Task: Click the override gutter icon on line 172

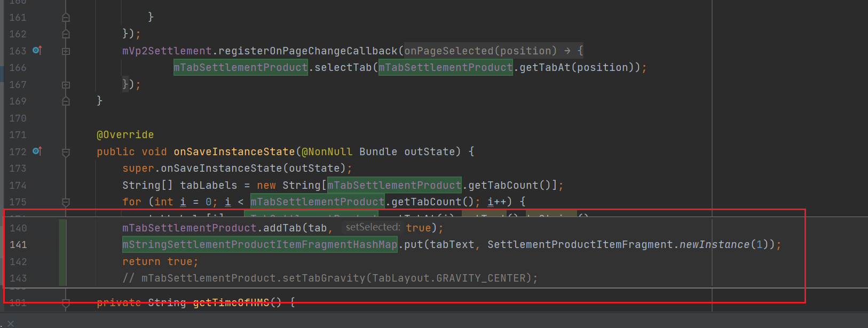Action: 37,151
